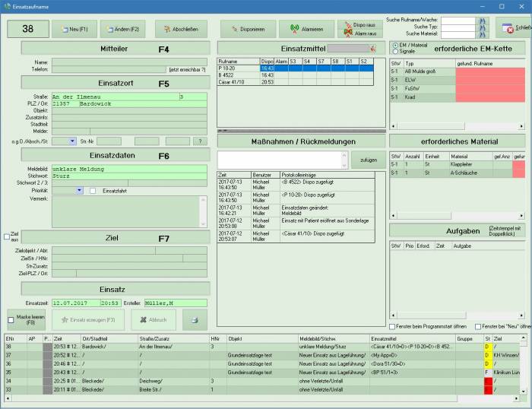Toggle the Ziel aus checkbox
This screenshot has height=409, width=532.
click(x=8, y=237)
